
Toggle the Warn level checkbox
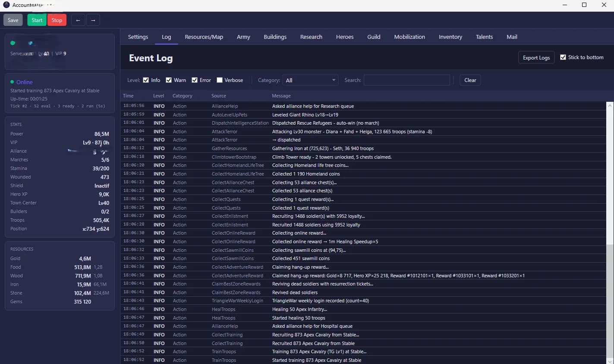169,80
